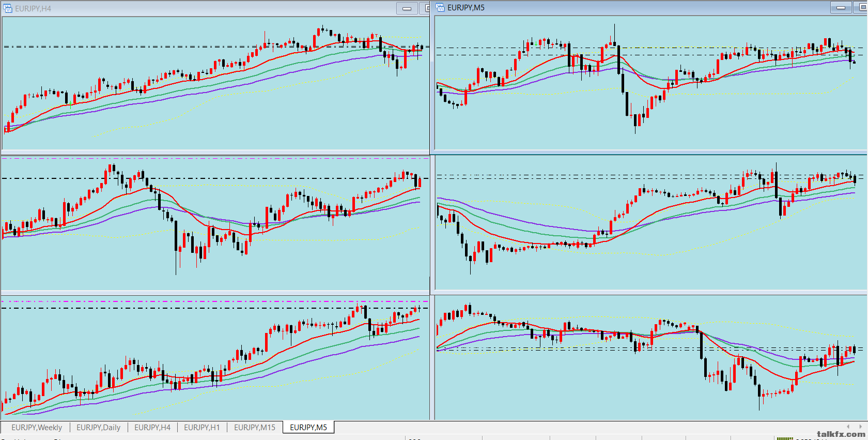Select the EURJPY,H4 tab at bottom
This screenshot has height=440, width=868.
tap(152, 428)
